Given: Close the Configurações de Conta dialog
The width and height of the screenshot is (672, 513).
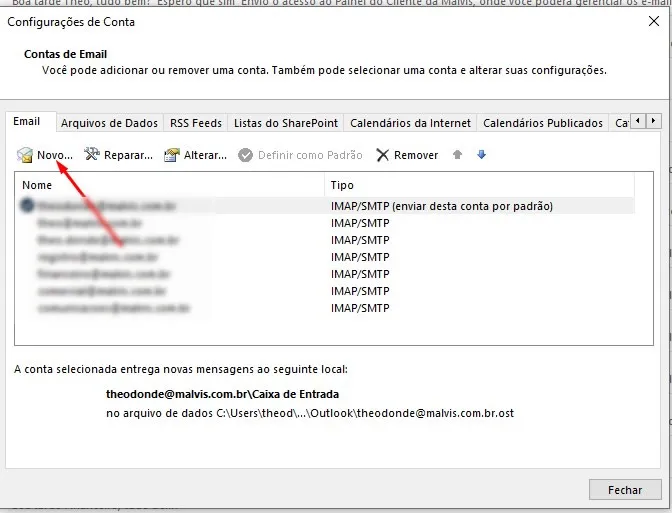Looking at the screenshot, I should coord(654,21).
